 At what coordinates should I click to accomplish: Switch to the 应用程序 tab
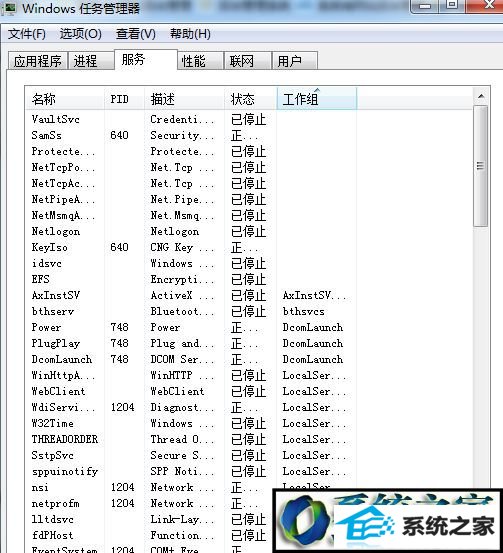(x=38, y=61)
